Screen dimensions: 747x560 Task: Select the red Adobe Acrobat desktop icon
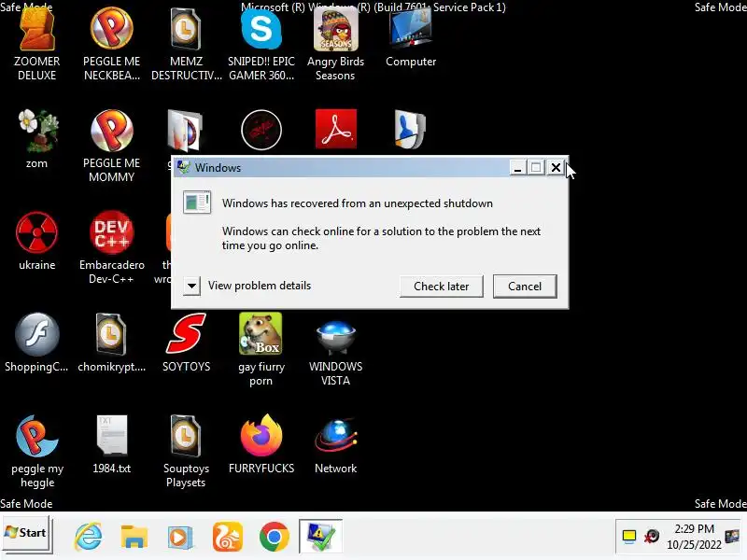coord(336,129)
